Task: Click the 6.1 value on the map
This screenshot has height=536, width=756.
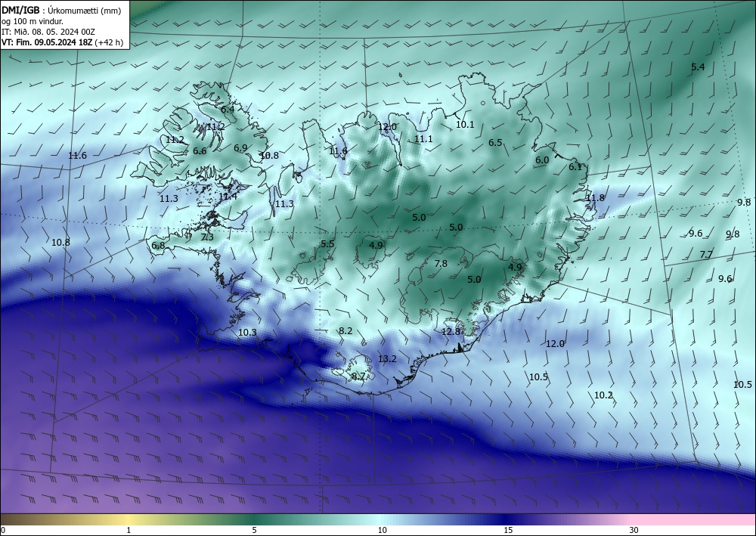Action: [575, 167]
